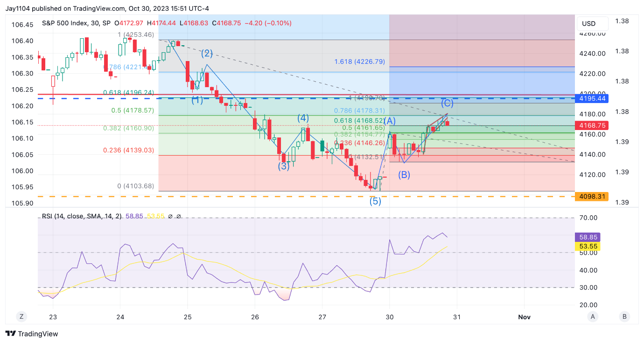
Task: Click date 23 on the time axis
Action: 53,317
